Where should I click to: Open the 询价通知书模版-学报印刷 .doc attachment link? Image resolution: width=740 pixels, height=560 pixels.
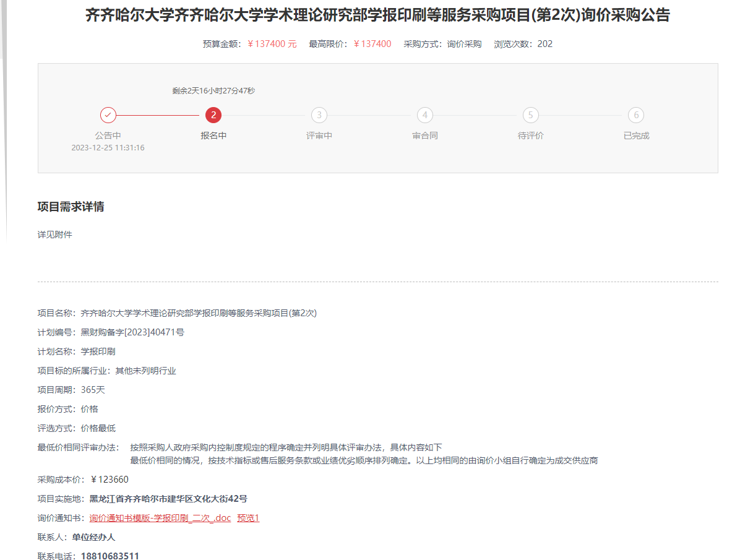[x=160, y=518]
